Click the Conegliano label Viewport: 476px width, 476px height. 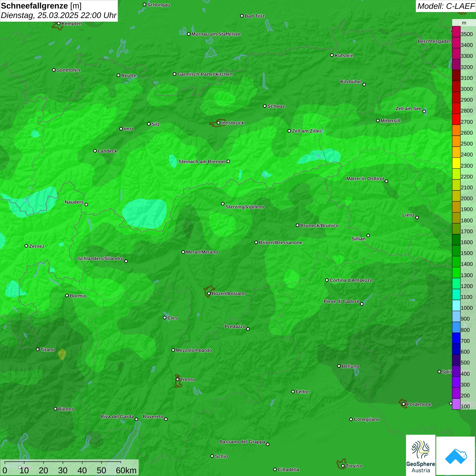click(367, 419)
